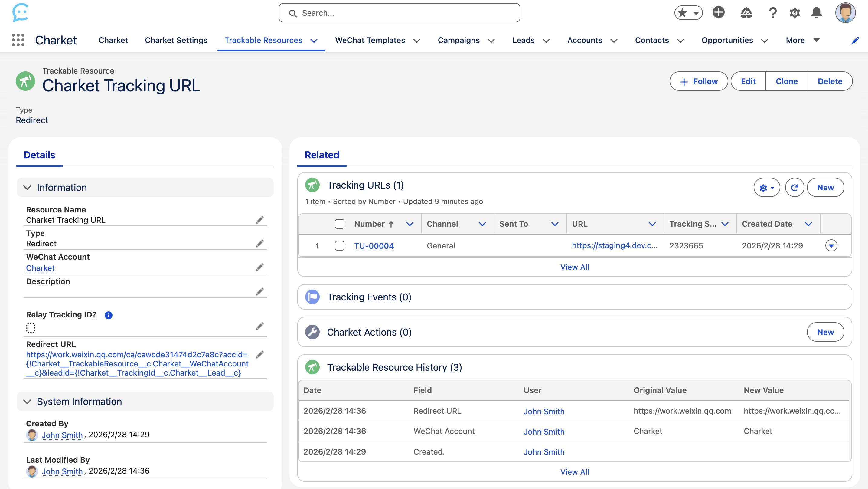Toggle the Relay Tracking ID checkbox
868x489 pixels.
click(x=31, y=327)
